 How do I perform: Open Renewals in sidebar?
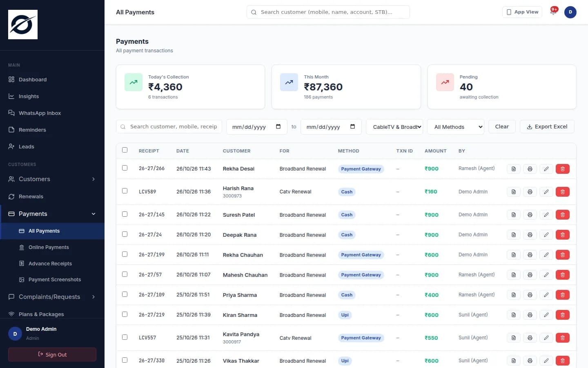[52, 196]
